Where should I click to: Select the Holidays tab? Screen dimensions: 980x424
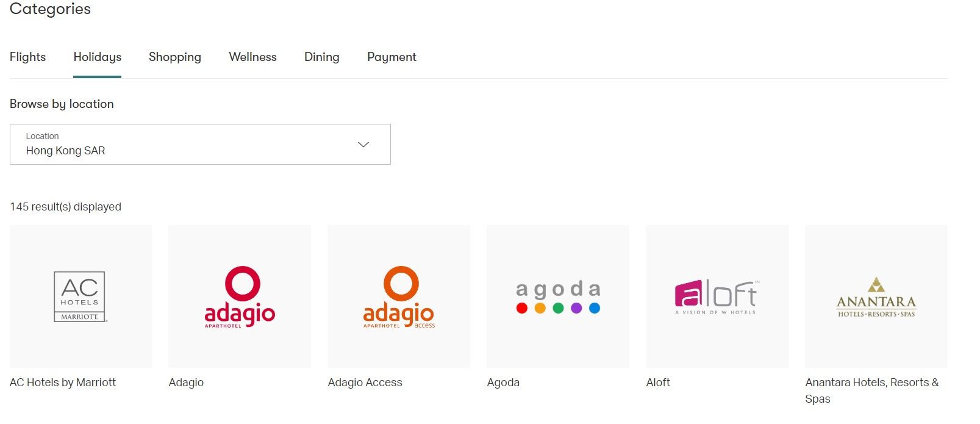click(x=98, y=57)
